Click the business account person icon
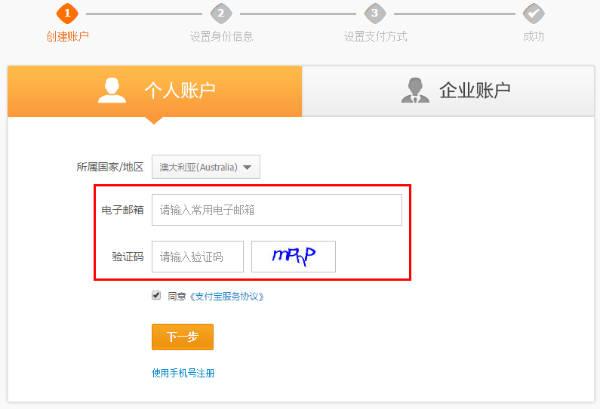The height and width of the screenshot is (409, 600). (415, 91)
